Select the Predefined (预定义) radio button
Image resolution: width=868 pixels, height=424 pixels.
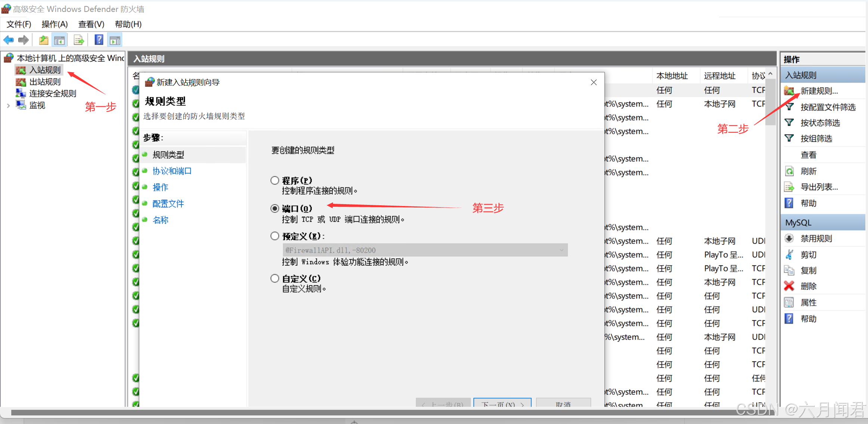coord(275,236)
